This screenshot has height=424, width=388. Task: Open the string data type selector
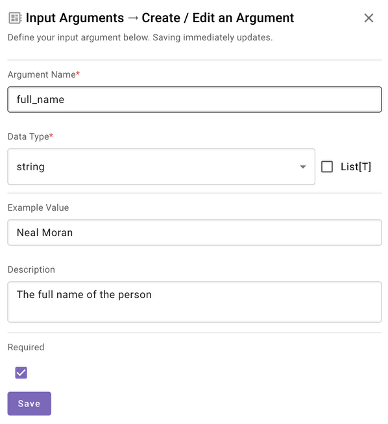click(161, 167)
